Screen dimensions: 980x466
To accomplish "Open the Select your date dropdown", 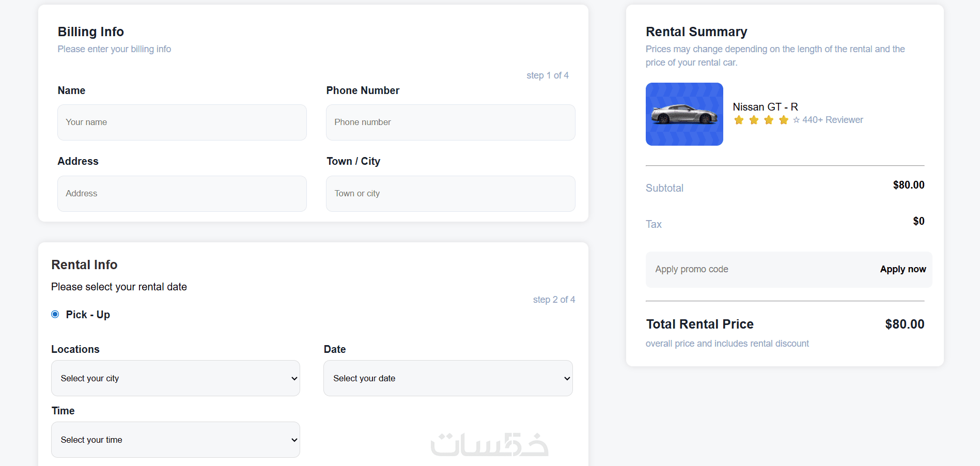I will (448, 378).
